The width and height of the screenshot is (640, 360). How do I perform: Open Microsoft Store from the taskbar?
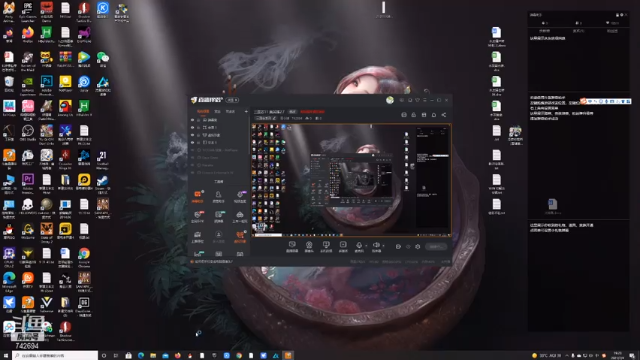click(x=129, y=356)
